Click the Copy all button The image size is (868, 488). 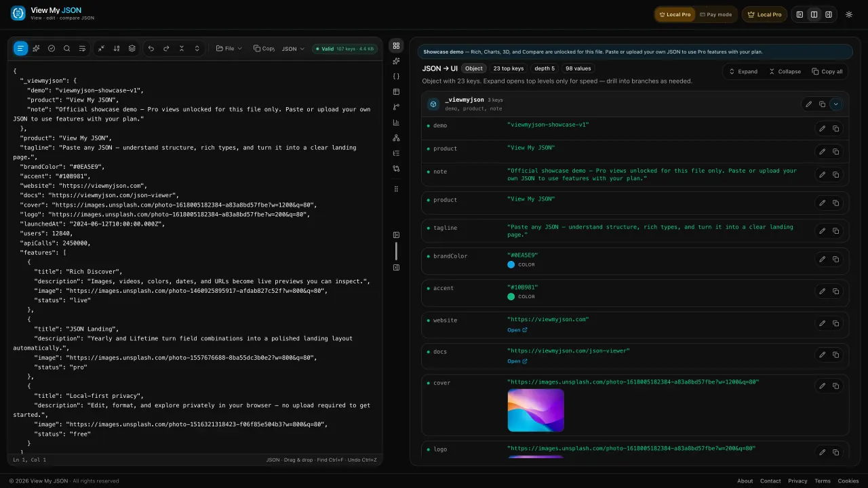pyautogui.click(x=827, y=71)
